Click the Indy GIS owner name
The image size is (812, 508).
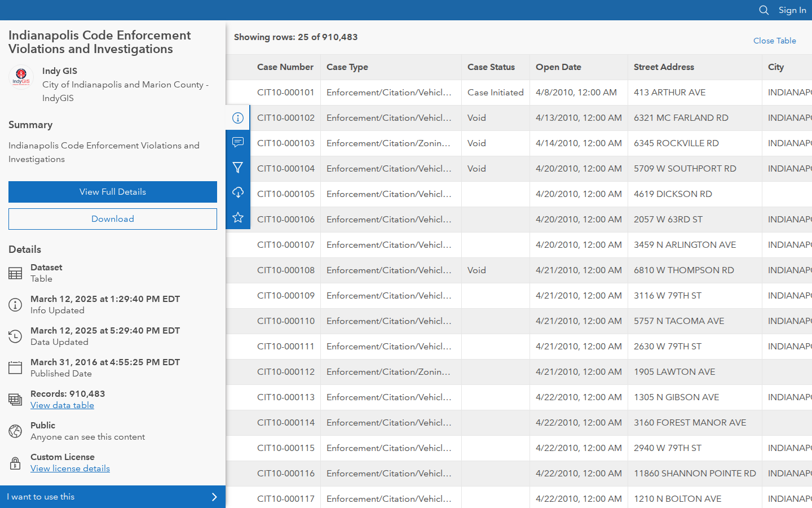point(60,71)
